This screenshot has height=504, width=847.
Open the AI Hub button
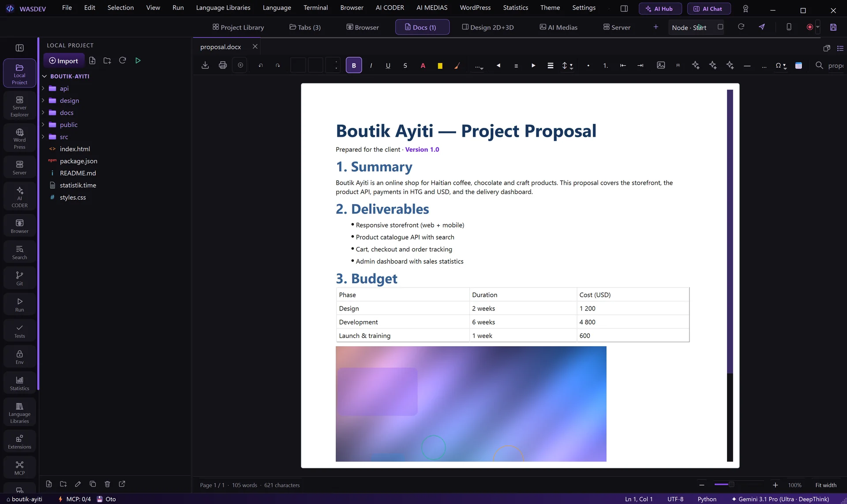[660, 9]
